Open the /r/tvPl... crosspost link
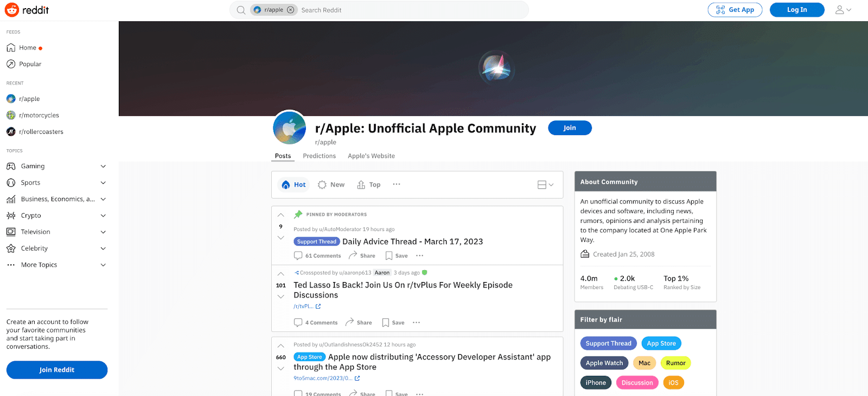This screenshot has width=868, height=396. 307,306
